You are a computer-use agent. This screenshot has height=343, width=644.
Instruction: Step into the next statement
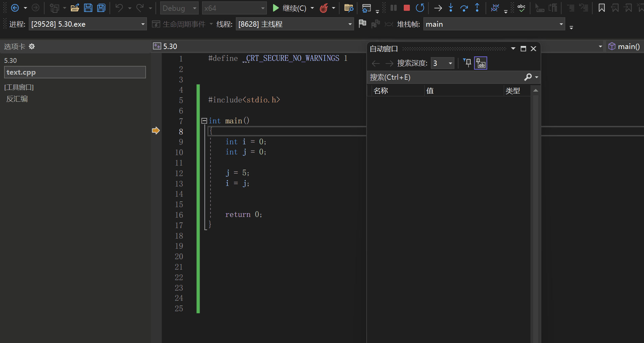click(451, 8)
